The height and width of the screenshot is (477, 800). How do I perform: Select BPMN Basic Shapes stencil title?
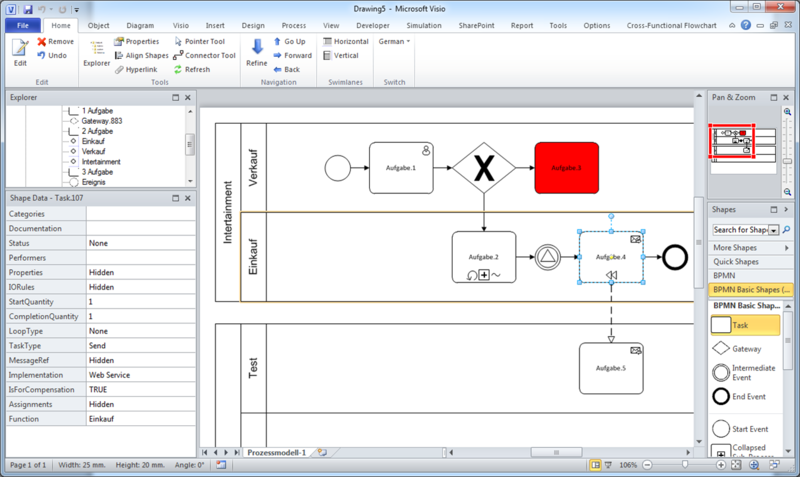click(x=750, y=289)
